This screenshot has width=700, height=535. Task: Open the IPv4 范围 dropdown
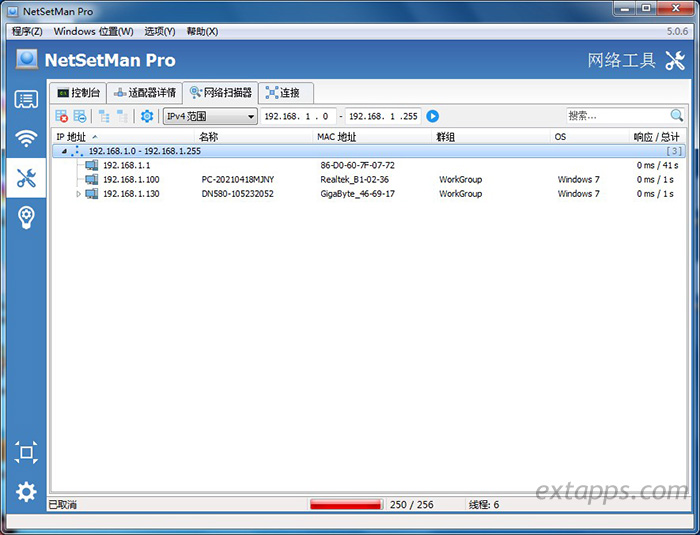point(210,117)
